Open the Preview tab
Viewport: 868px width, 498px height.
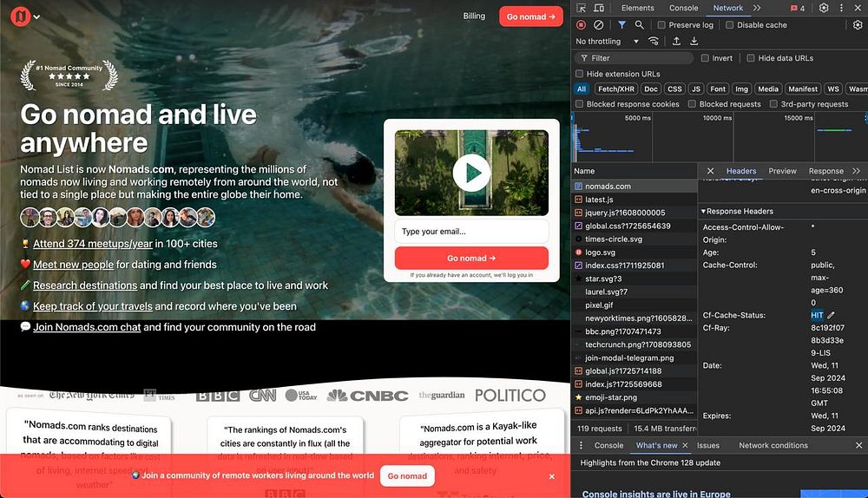pyautogui.click(x=782, y=171)
